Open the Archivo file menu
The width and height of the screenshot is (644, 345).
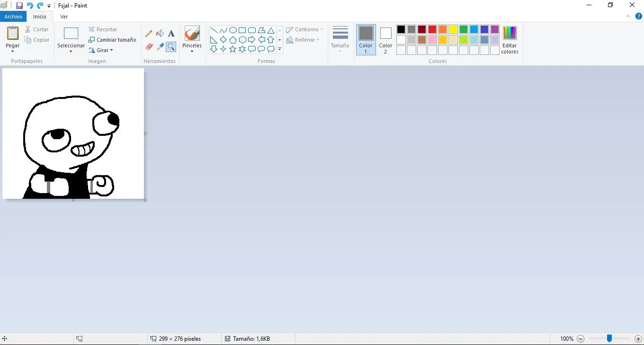(13, 17)
